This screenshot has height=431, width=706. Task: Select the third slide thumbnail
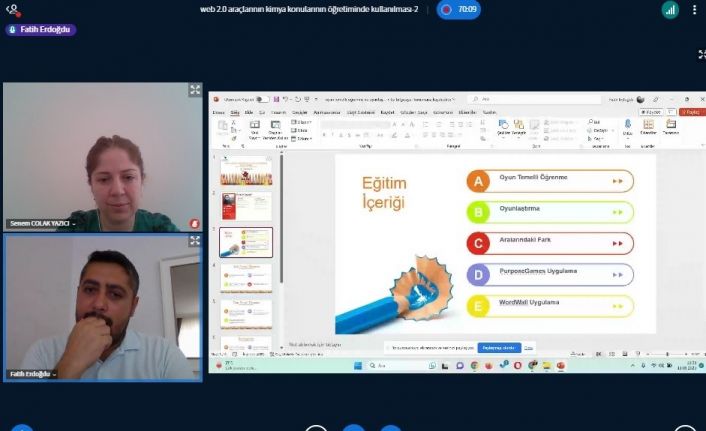(246, 242)
